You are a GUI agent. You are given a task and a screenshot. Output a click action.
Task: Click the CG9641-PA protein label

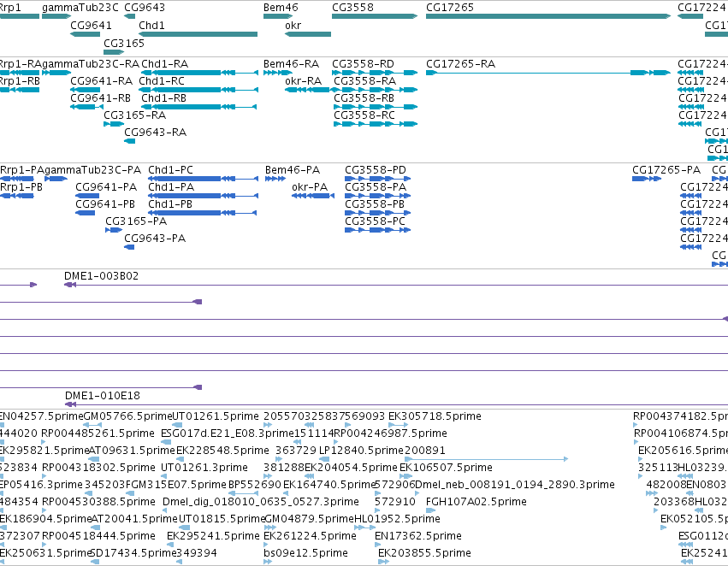(x=106, y=187)
